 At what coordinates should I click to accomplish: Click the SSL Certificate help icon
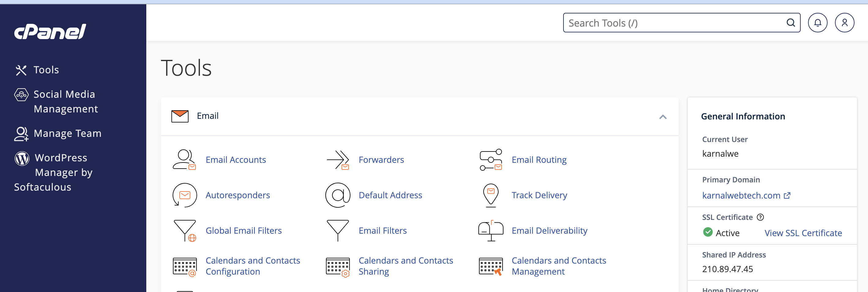point(760,217)
